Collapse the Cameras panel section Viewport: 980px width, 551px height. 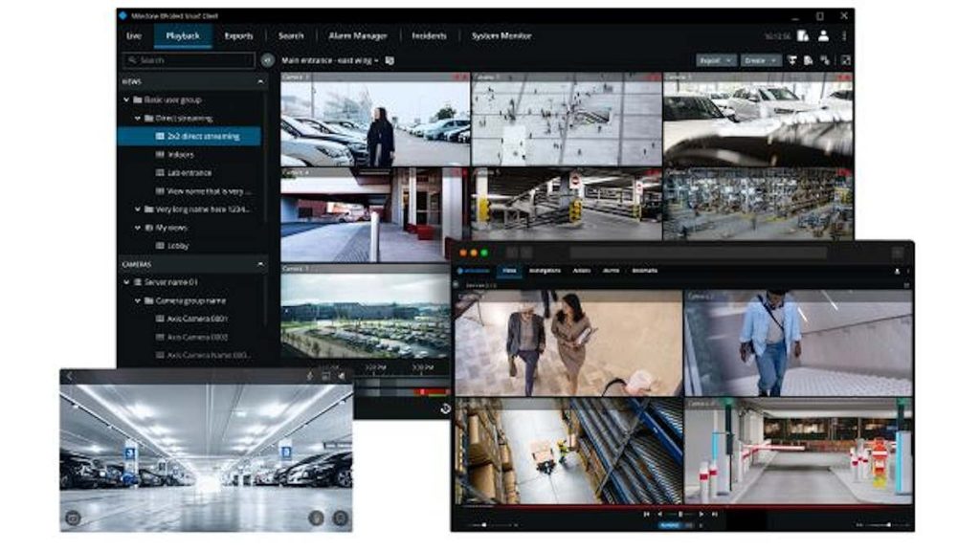261,264
